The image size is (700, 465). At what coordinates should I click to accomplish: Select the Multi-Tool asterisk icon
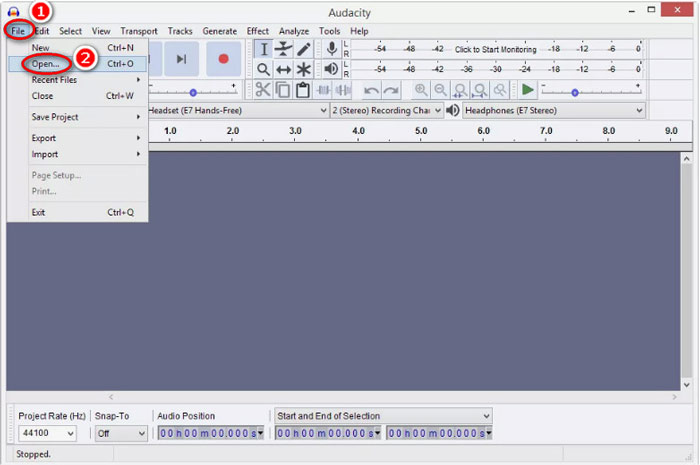point(303,69)
